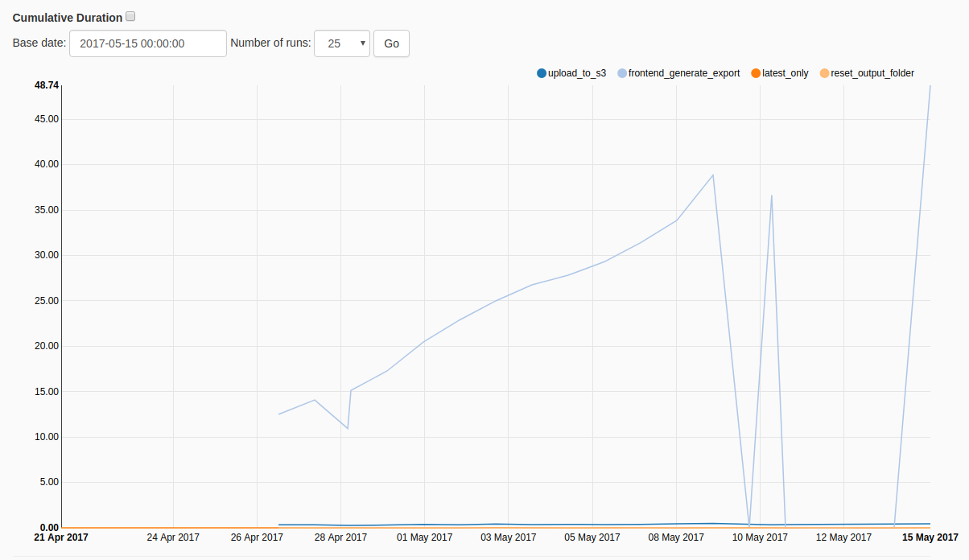Click the 24 Apr 2017 x-axis label

[173, 537]
